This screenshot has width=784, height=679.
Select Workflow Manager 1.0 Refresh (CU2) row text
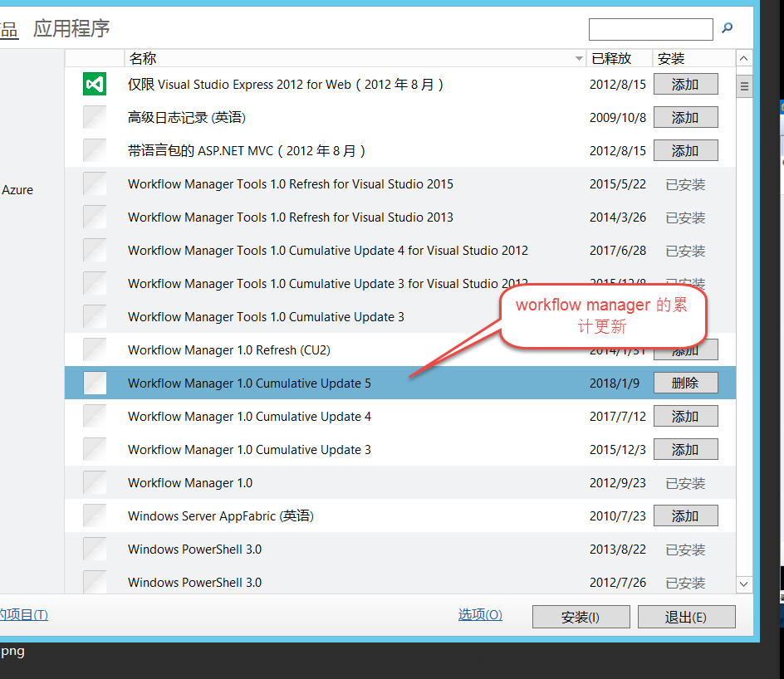tap(229, 349)
